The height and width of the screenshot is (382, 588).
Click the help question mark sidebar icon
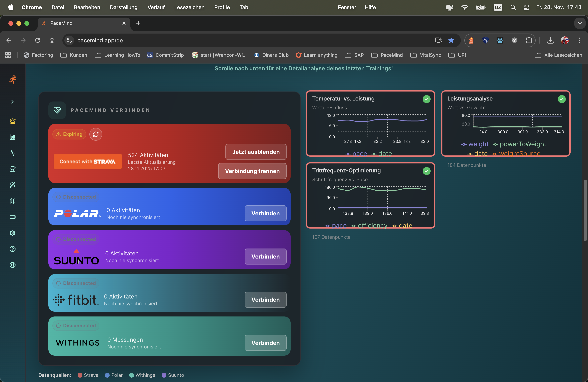13,249
